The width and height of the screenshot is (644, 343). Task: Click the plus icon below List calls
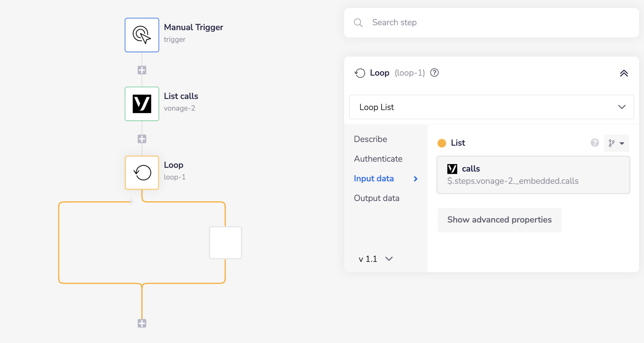(142, 138)
